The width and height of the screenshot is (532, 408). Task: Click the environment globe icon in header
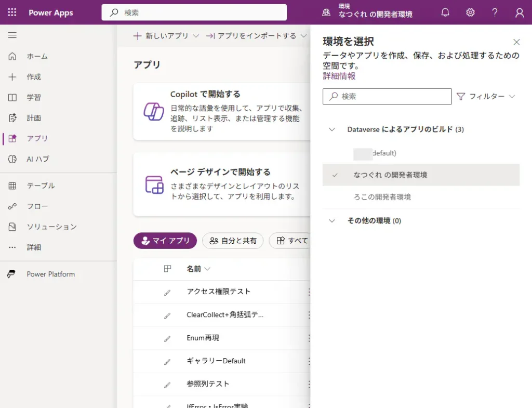click(x=326, y=12)
